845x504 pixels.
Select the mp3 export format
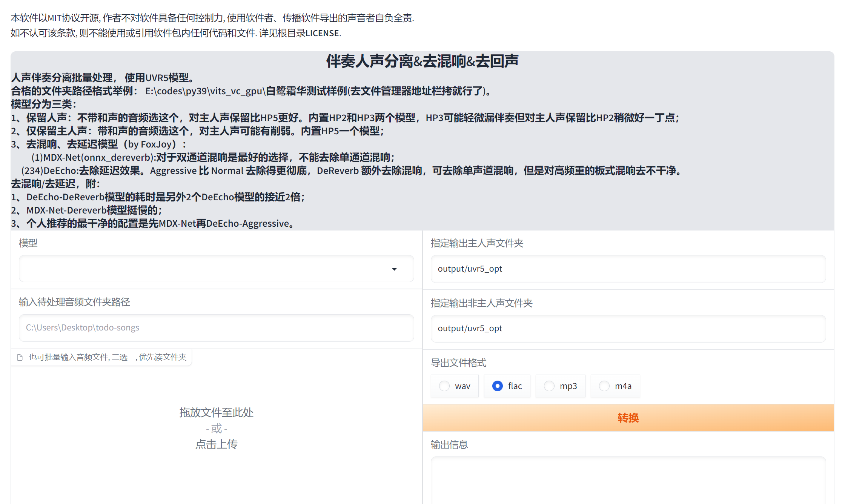(x=560, y=386)
